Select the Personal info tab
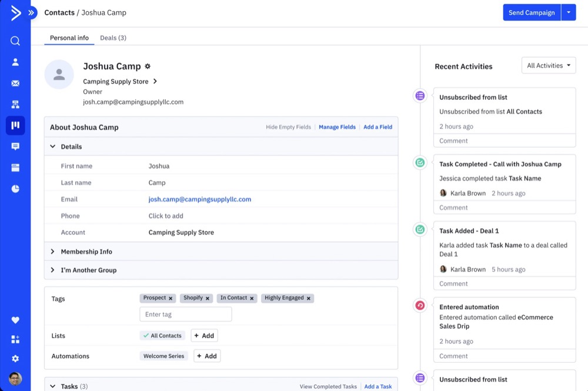Viewport: 588px width, 391px height. (69, 38)
